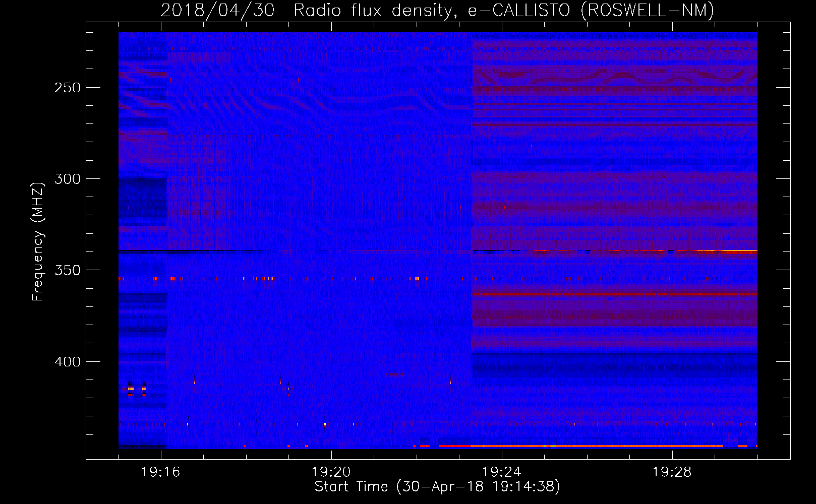The height and width of the screenshot is (504, 816).
Task: Click the 'Frequency (MHZ)' axis label
Action: pos(38,242)
